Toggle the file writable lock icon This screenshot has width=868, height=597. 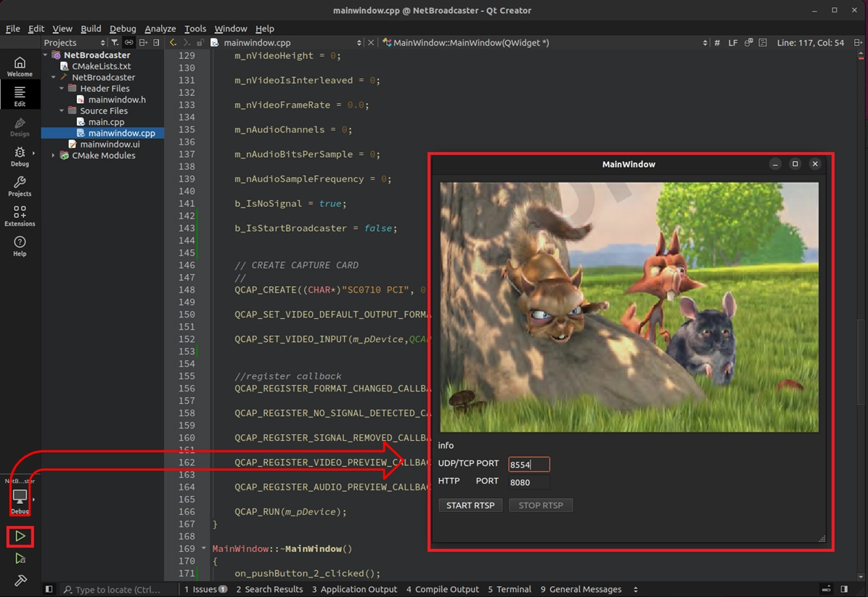click(x=200, y=42)
